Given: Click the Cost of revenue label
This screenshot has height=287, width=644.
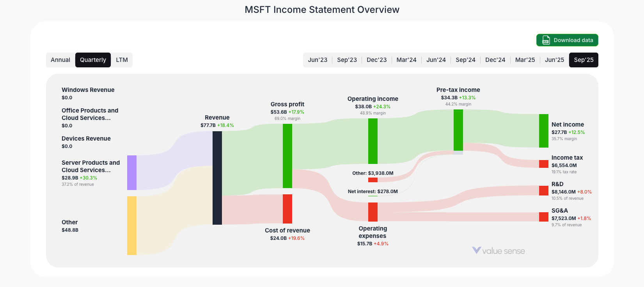Looking at the screenshot, I should point(287,231).
